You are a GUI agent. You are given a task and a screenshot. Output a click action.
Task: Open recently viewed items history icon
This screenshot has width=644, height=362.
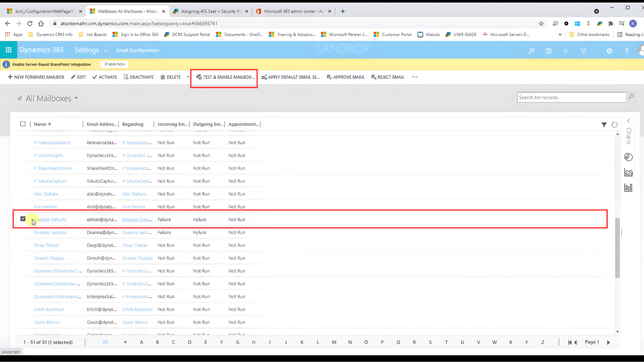[549, 51]
